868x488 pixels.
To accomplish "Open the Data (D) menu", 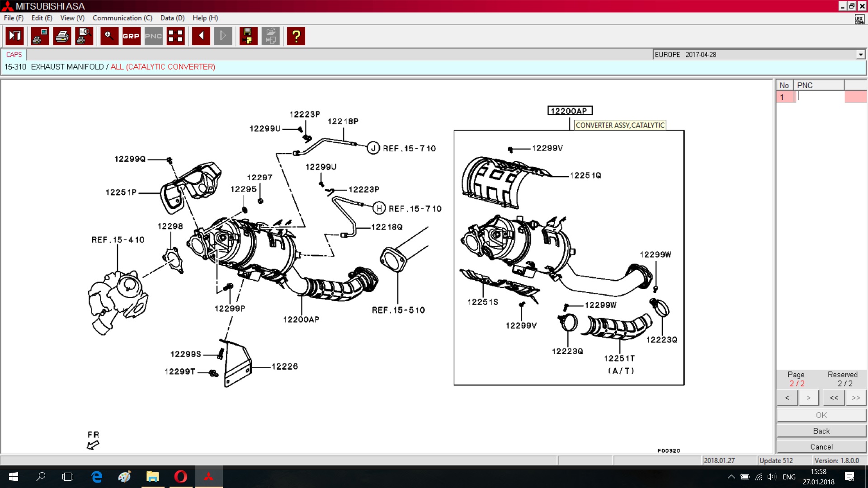I will point(172,18).
